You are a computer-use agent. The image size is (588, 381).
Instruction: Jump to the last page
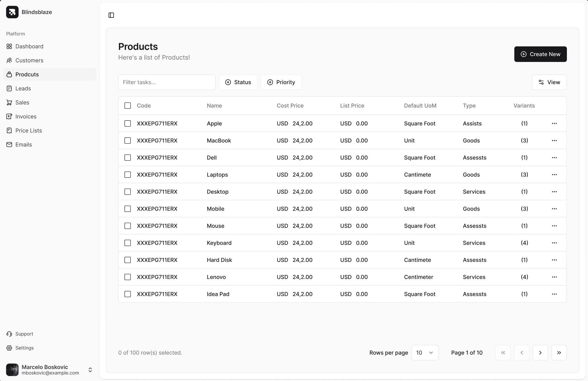coord(559,353)
